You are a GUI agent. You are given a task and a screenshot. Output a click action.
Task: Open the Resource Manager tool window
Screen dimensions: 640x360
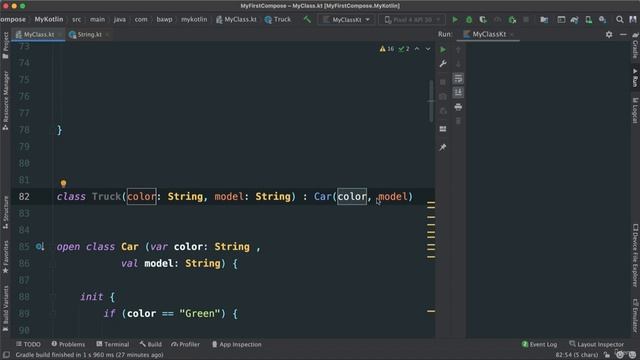click(x=5, y=100)
